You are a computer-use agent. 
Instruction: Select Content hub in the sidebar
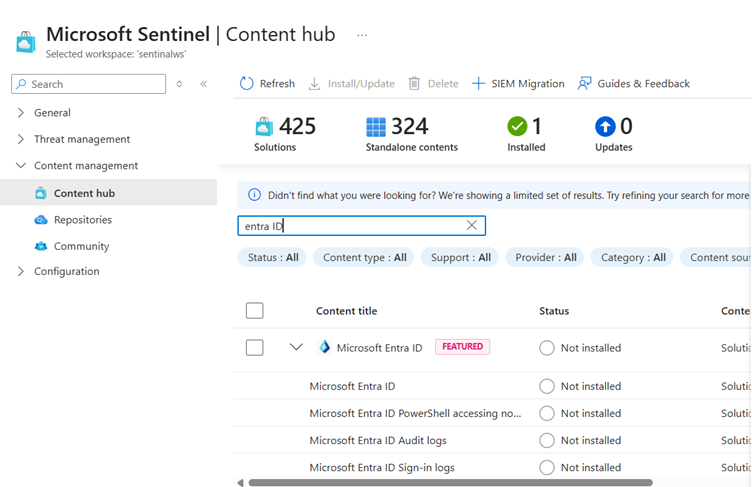tap(84, 193)
